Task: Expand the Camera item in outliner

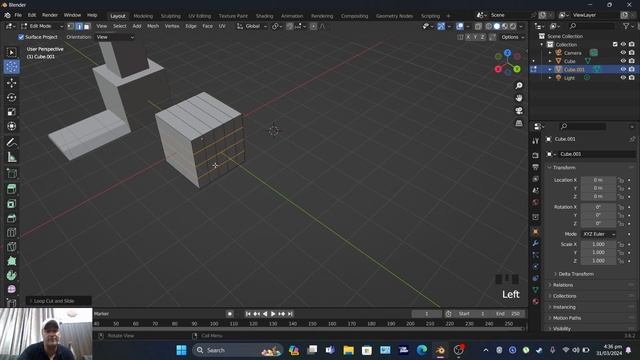Action: 550,53
